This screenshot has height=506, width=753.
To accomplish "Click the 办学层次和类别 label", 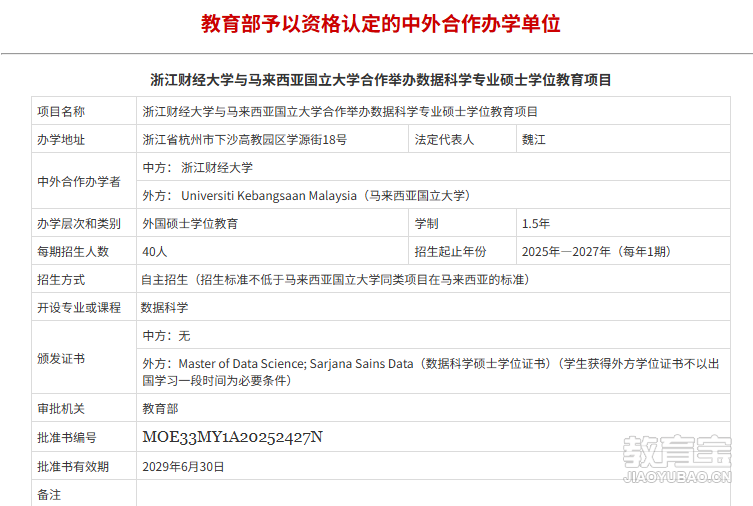I will pyautogui.click(x=79, y=224).
